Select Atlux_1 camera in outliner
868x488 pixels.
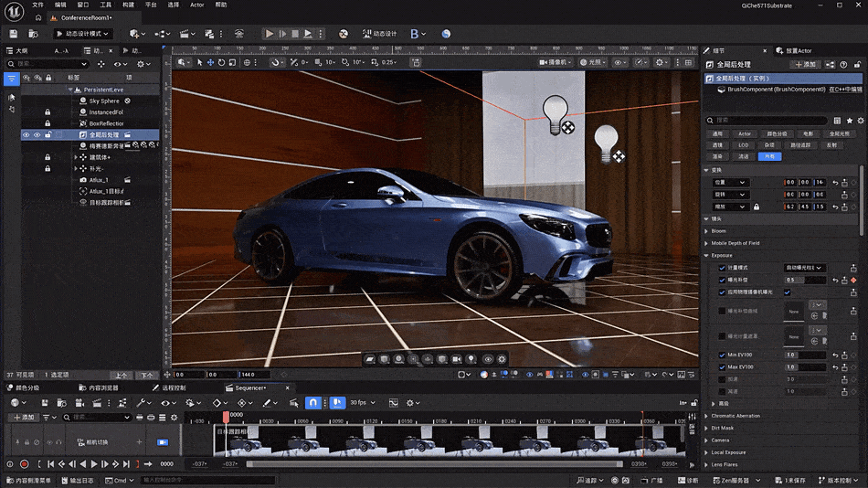point(99,180)
